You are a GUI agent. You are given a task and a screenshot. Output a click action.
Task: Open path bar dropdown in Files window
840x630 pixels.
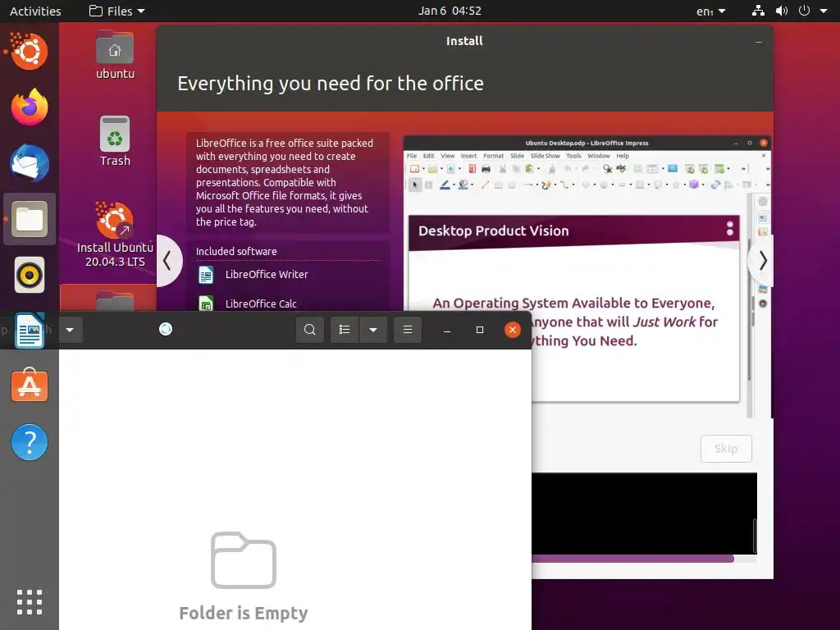70,330
